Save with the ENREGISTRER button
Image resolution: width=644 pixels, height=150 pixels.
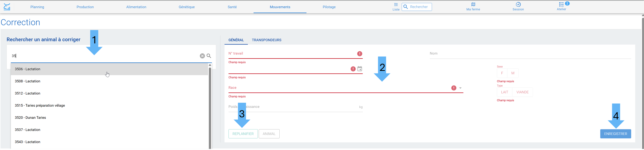(x=616, y=134)
